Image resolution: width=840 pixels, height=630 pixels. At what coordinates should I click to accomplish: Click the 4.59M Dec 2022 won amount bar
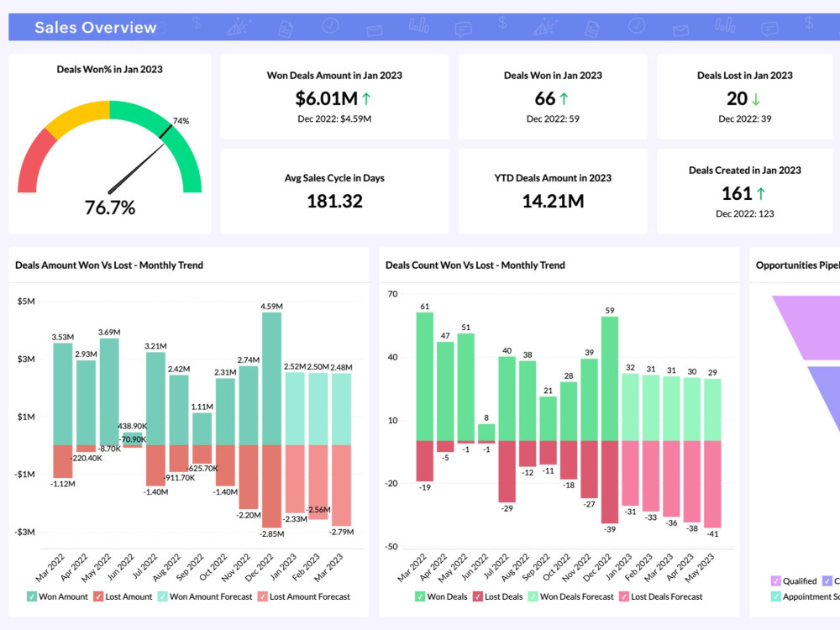pos(271,379)
